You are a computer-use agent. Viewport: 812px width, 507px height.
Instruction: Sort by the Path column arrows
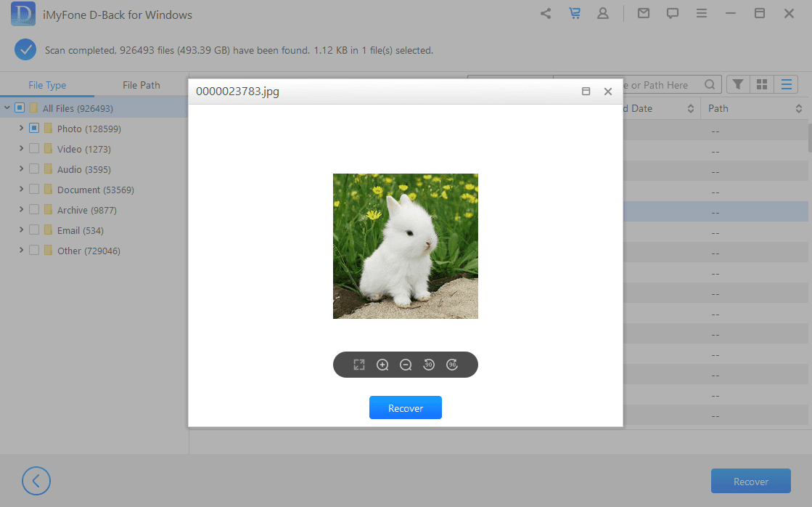[x=798, y=108]
